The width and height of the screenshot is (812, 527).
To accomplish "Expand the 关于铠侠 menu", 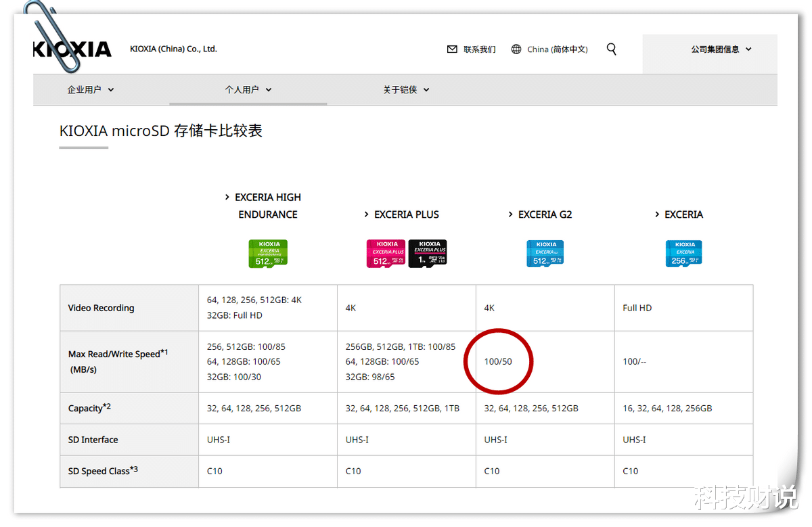I will pyautogui.click(x=407, y=89).
